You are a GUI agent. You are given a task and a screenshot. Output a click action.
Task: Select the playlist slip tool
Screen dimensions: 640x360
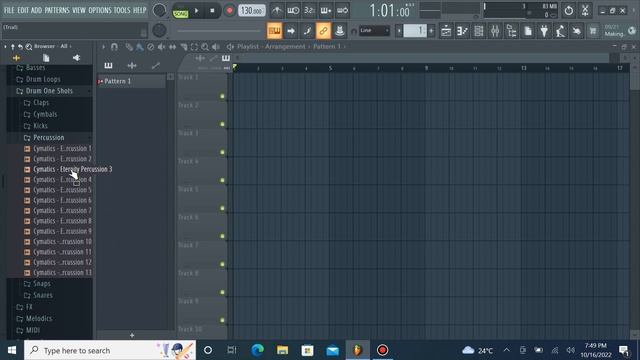(x=173, y=47)
